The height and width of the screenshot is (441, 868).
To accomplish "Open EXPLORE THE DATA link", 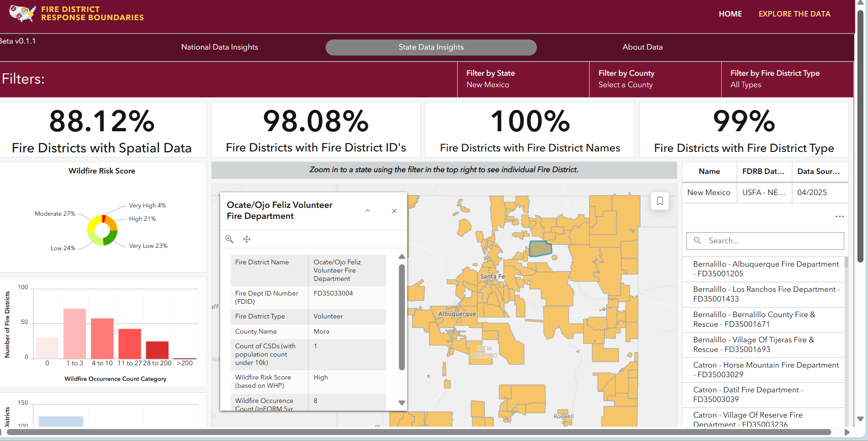I will pos(794,14).
